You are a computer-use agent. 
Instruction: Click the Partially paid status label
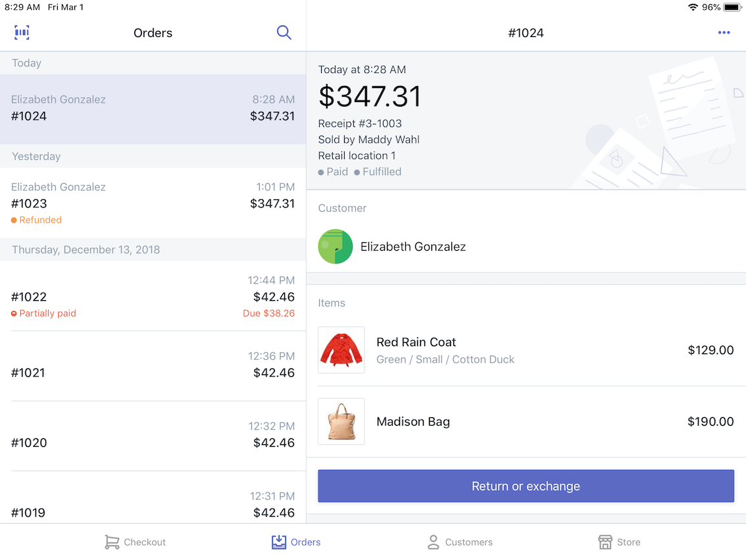coord(44,313)
